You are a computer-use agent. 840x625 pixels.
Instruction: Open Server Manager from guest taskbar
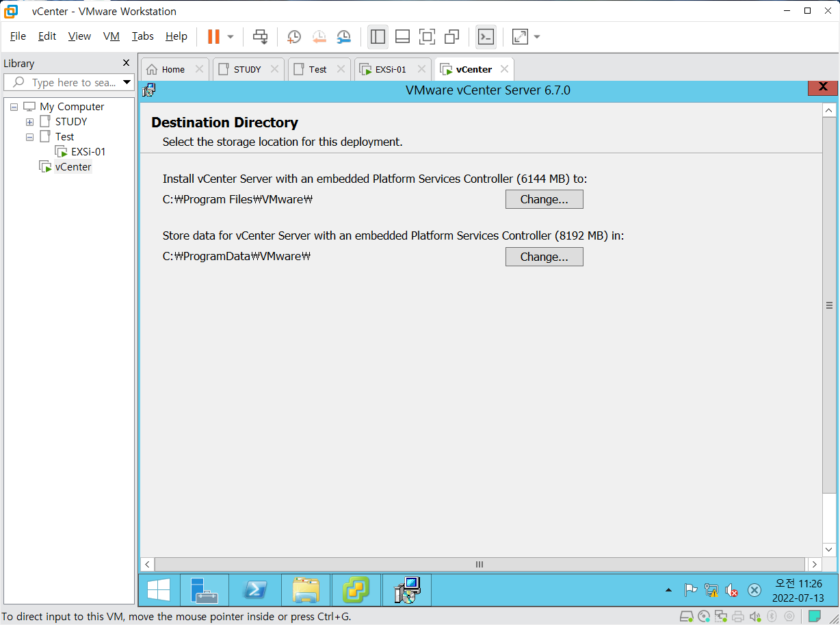click(x=204, y=590)
